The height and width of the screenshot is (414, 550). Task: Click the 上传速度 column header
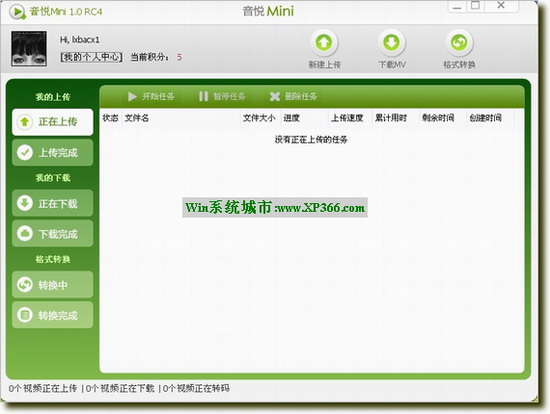[x=350, y=118]
